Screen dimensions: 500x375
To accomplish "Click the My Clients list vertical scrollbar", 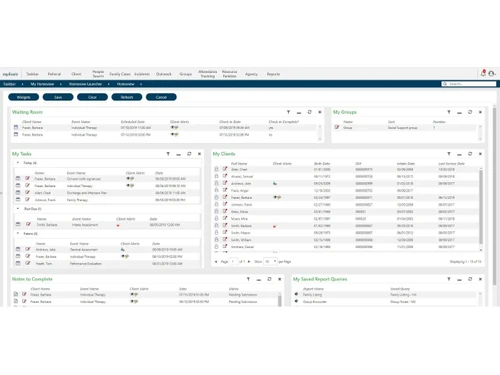I will 481,207.
